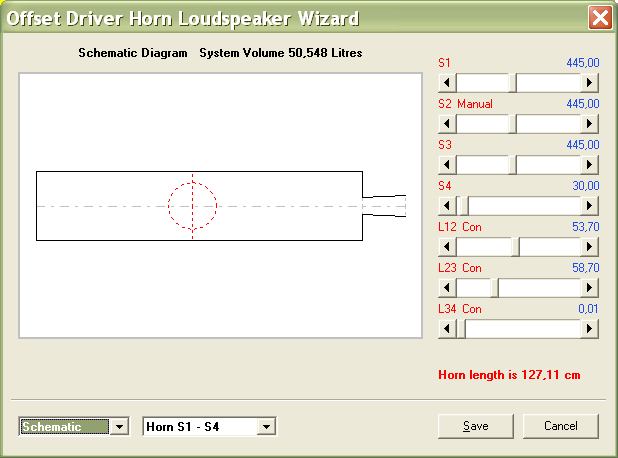Click the L12 Con slider thumb
618x458 pixels.
coord(515,247)
